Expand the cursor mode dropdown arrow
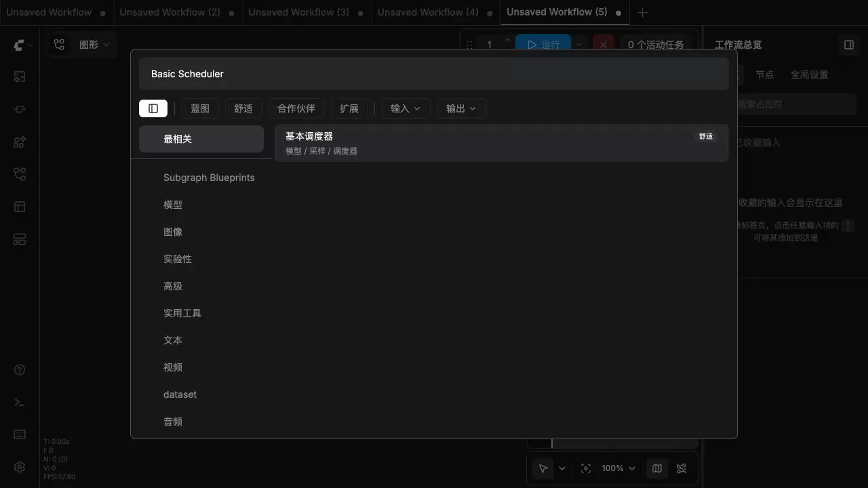Image resolution: width=868 pixels, height=488 pixels. (562, 468)
